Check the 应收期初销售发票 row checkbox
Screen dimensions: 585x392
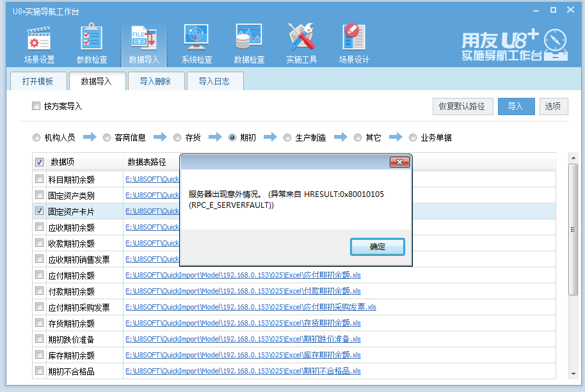point(39,259)
